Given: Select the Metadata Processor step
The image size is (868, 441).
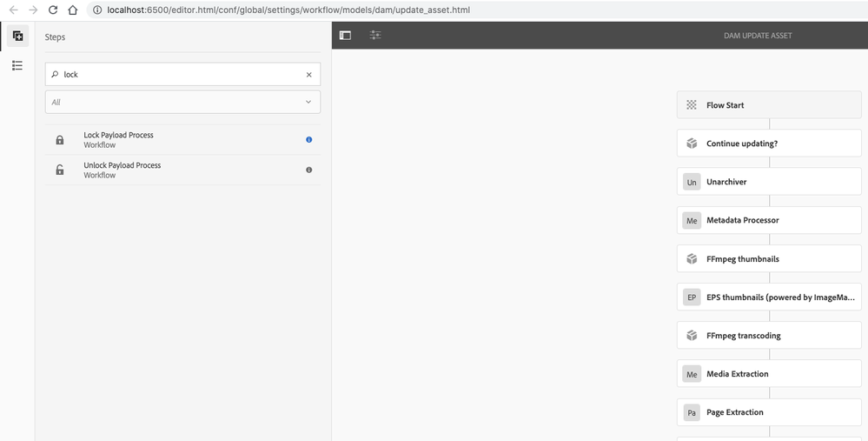Looking at the screenshot, I should click(769, 220).
